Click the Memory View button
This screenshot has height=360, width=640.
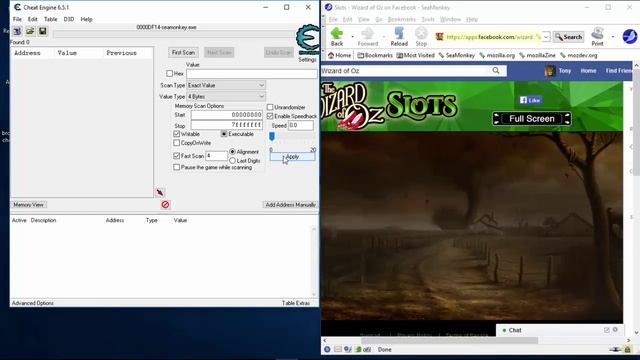(x=28, y=204)
